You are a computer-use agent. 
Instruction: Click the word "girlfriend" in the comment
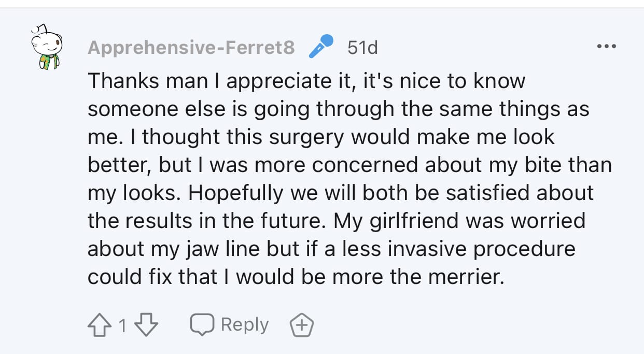412,221
